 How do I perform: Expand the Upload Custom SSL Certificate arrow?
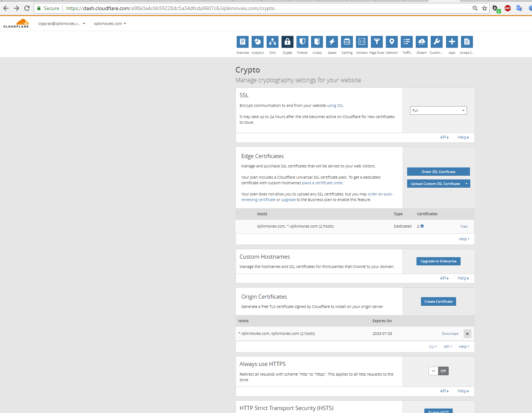(x=467, y=184)
